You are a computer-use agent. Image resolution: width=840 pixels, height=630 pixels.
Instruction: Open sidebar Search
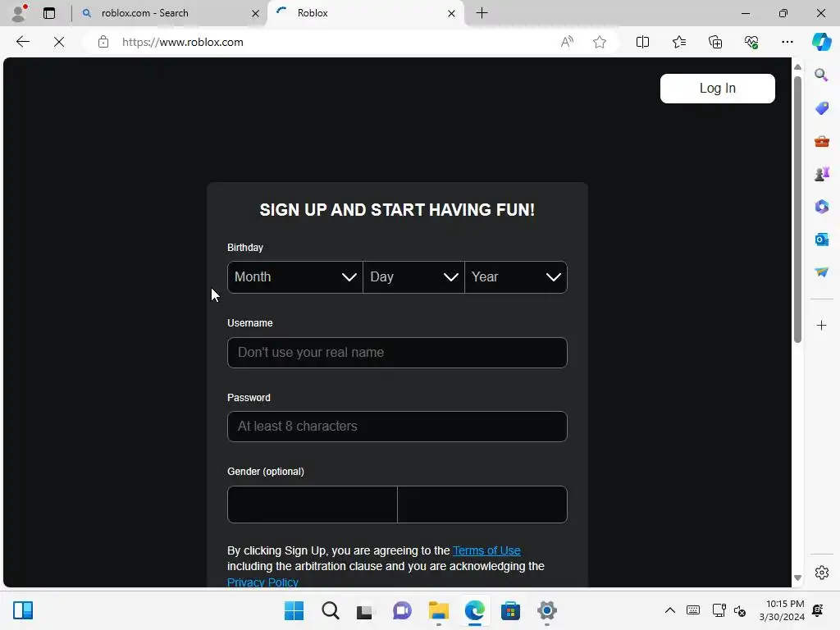tap(821, 75)
